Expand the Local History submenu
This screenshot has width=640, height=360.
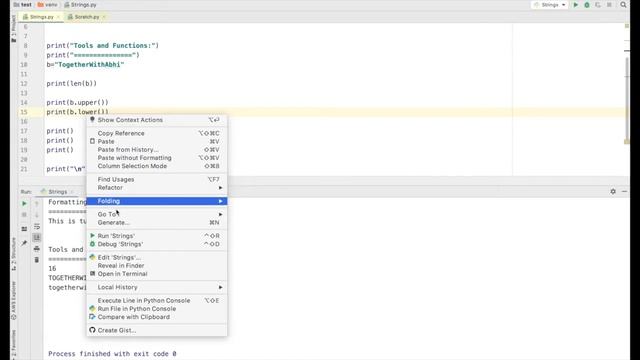157,287
